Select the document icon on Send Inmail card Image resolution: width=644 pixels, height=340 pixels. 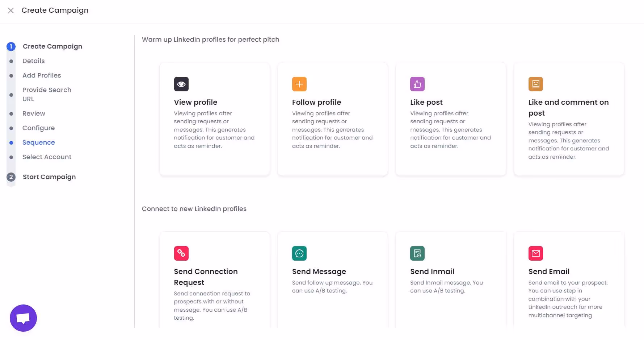(417, 253)
